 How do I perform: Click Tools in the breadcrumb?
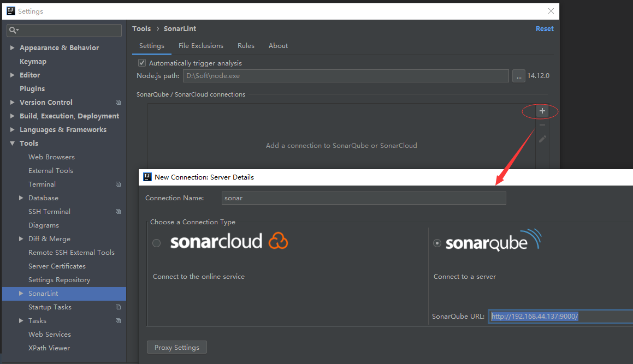pos(141,29)
